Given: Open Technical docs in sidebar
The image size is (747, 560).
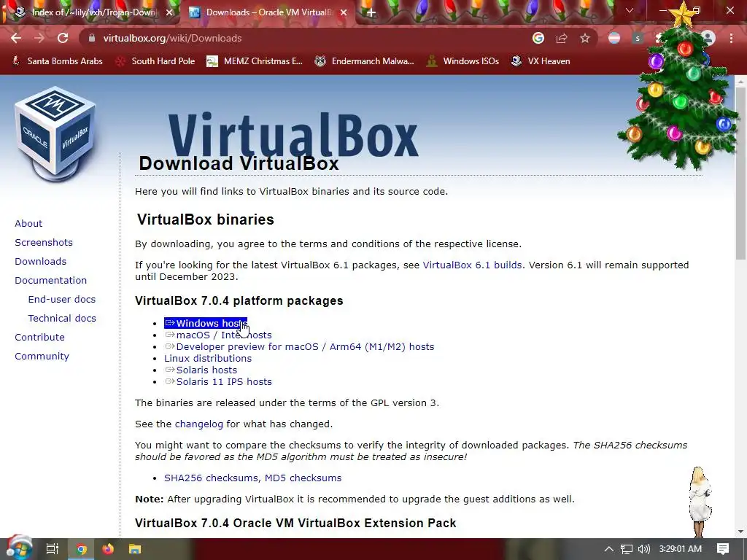Looking at the screenshot, I should [x=62, y=318].
